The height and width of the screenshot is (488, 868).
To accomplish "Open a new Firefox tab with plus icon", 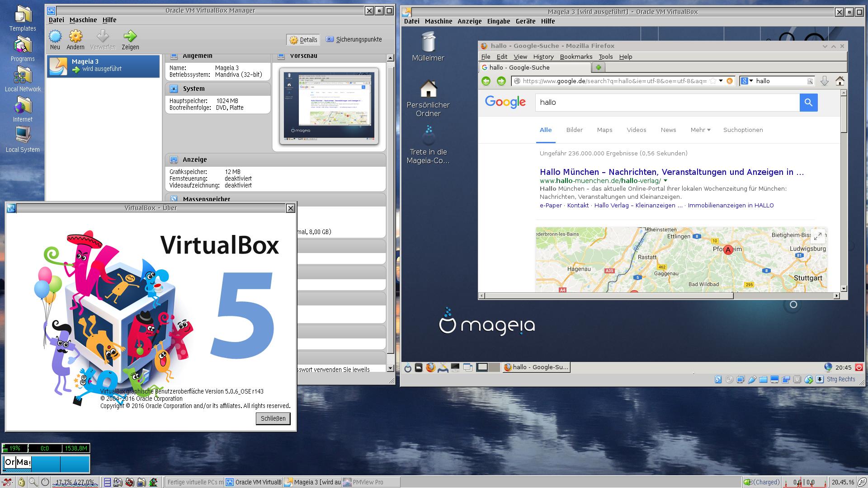I will point(599,68).
